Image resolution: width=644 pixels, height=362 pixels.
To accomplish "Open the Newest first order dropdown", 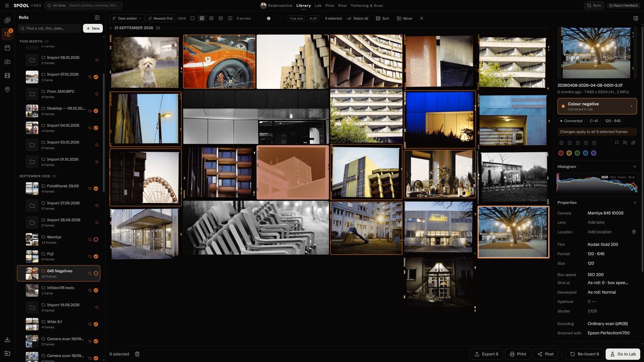I will [x=160, y=19].
